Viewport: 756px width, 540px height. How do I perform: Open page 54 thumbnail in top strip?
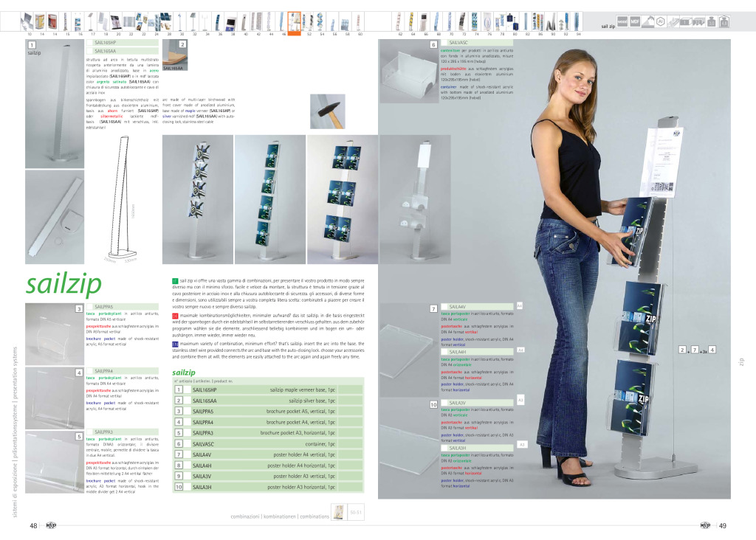[x=320, y=21]
